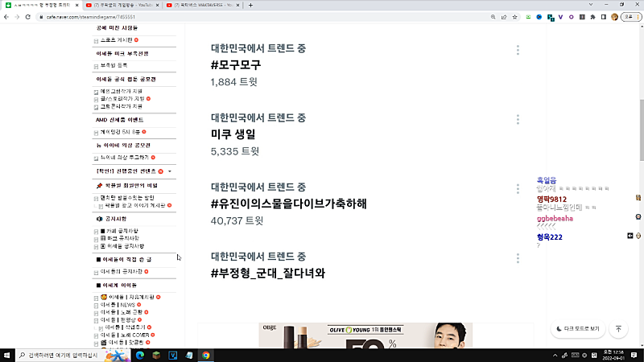Bookmark this page with the star icon
This screenshot has height=362, width=644.
514,17
